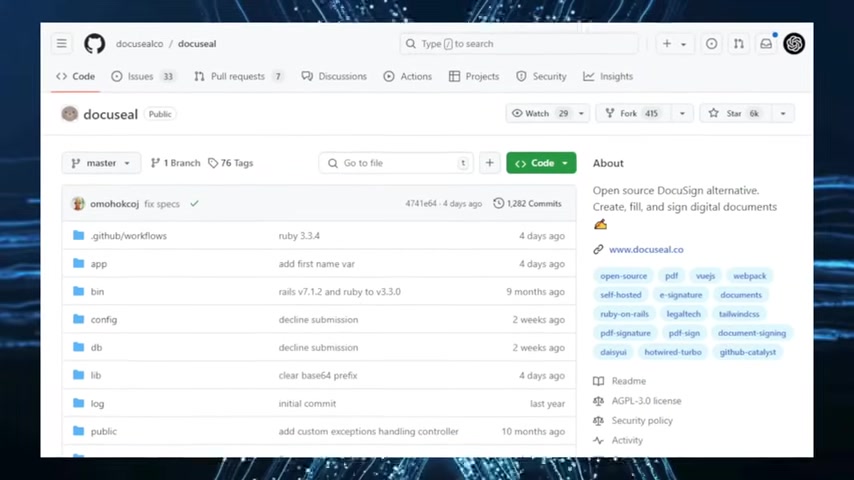854x480 pixels.
Task: Focus the Type / to search field
Action: (519, 44)
